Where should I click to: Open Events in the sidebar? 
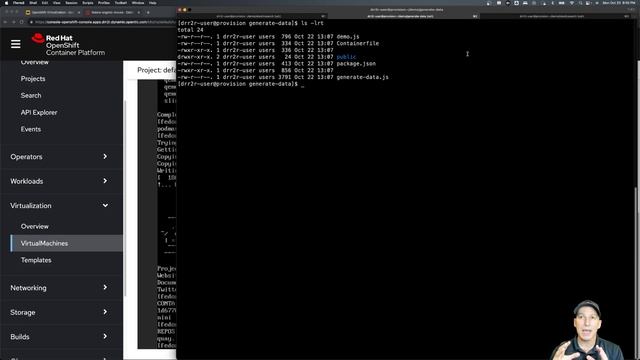31,129
